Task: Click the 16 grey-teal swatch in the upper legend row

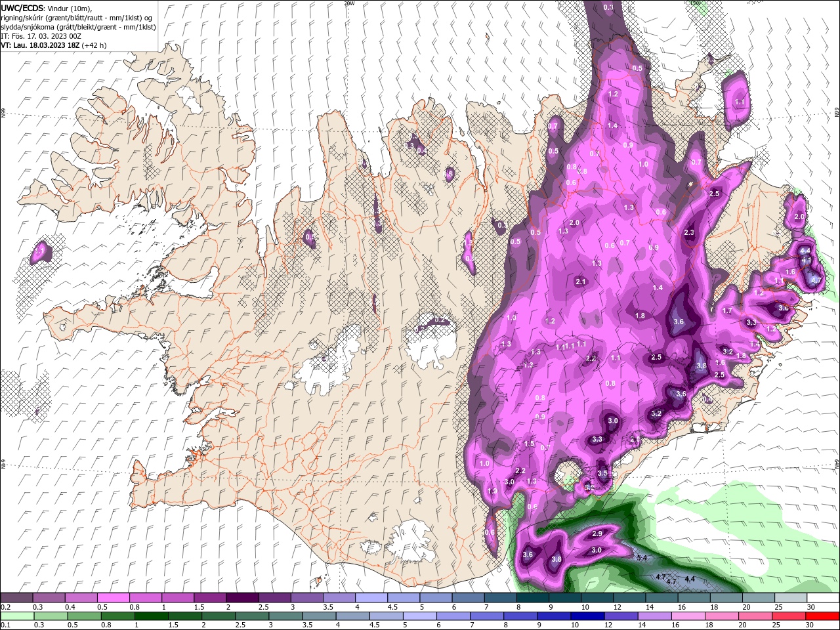Action: [693, 598]
